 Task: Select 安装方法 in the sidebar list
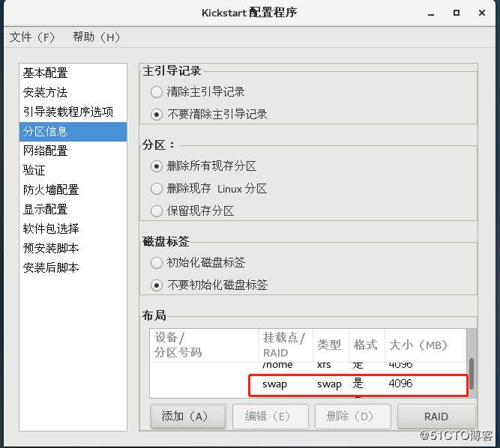pyautogui.click(x=73, y=92)
